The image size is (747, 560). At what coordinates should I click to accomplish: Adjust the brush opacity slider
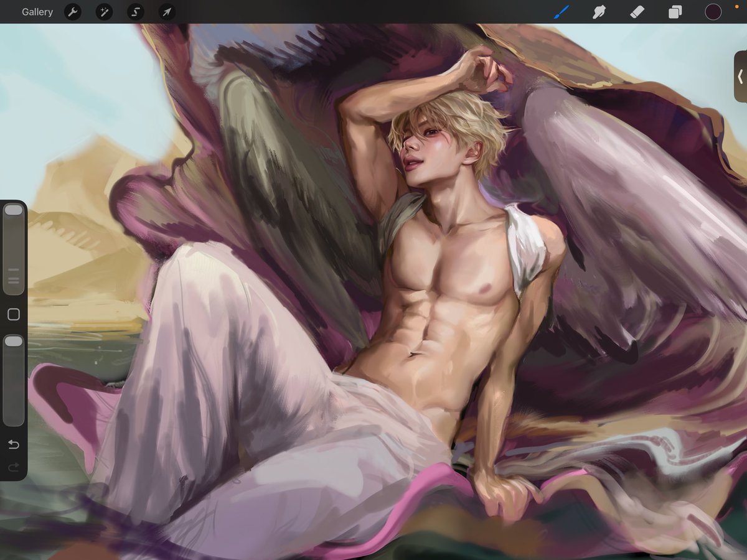click(14, 381)
